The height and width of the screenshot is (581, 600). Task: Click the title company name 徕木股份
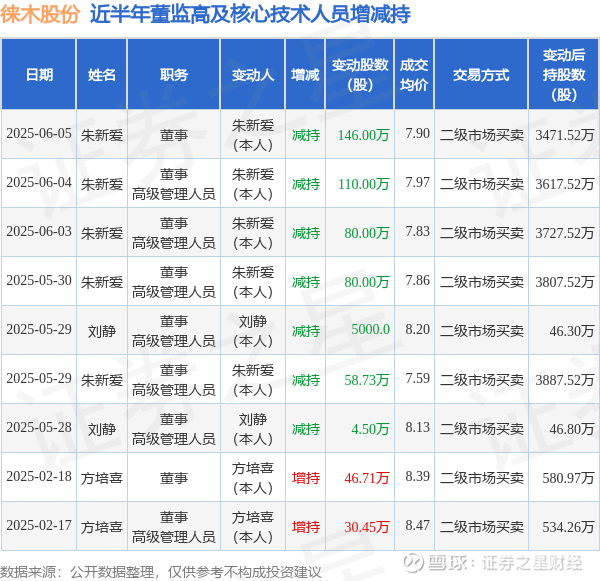[40, 15]
